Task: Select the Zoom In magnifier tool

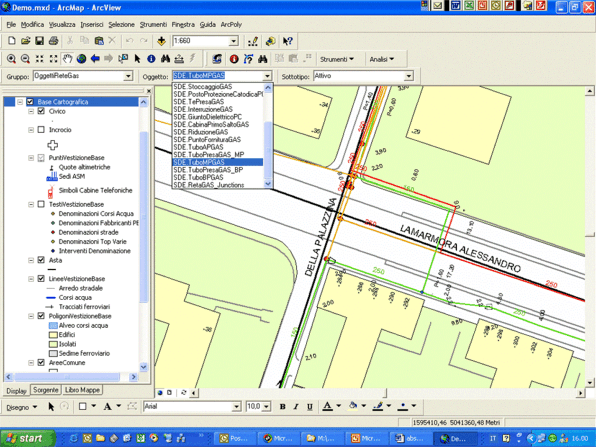Action: coord(11,59)
